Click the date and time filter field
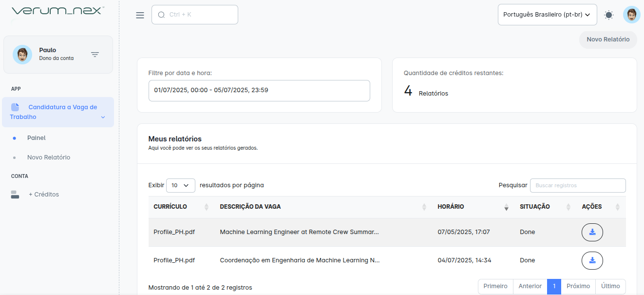 [x=259, y=90]
